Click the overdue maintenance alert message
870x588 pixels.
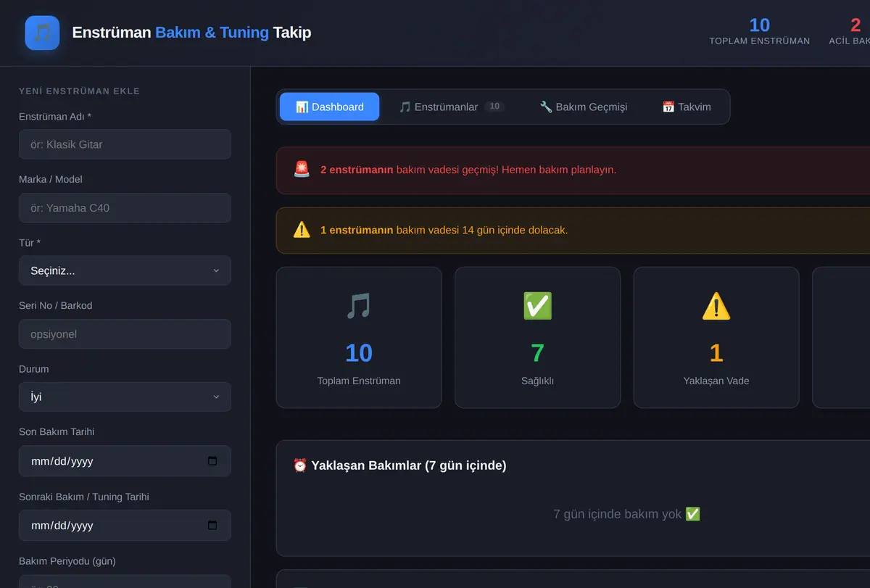click(468, 170)
